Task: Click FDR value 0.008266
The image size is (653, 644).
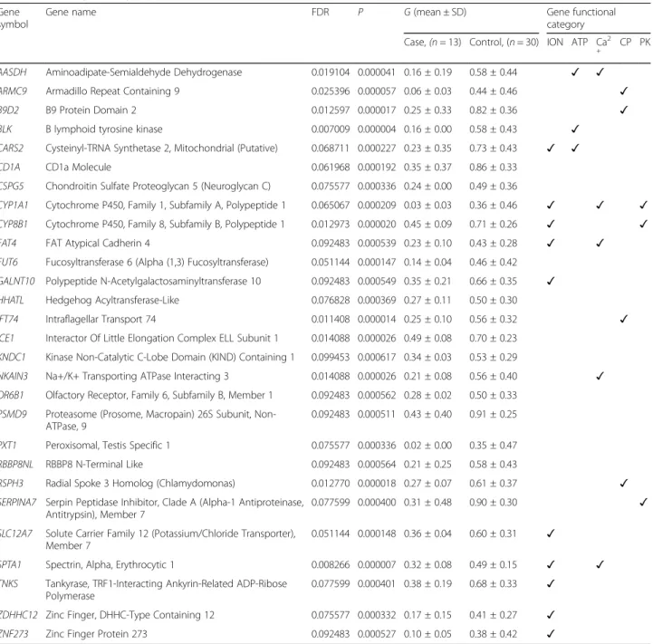Action: coord(331,565)
